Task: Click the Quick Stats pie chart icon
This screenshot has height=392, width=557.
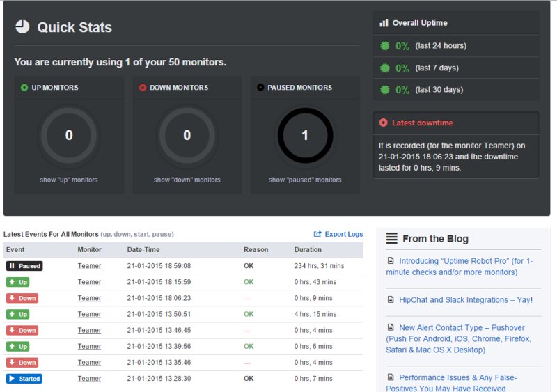Action: coord(22,27)
